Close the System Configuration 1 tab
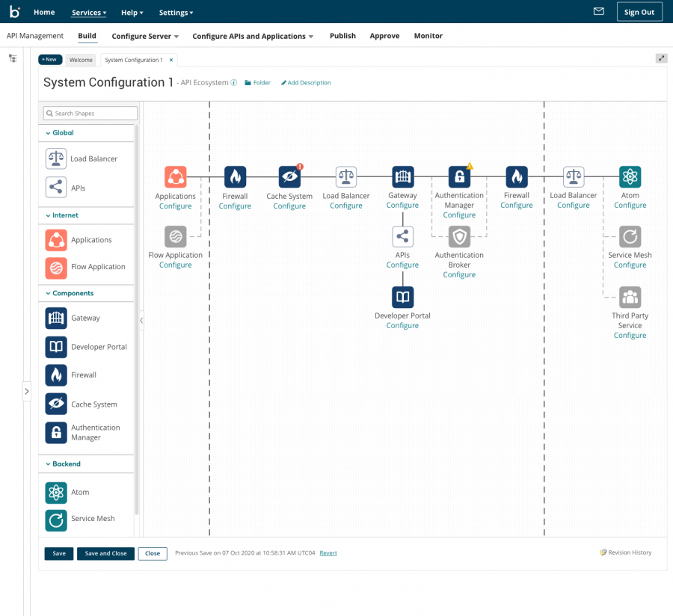Screen dimensions: 673x616 [x=171, y=60]
